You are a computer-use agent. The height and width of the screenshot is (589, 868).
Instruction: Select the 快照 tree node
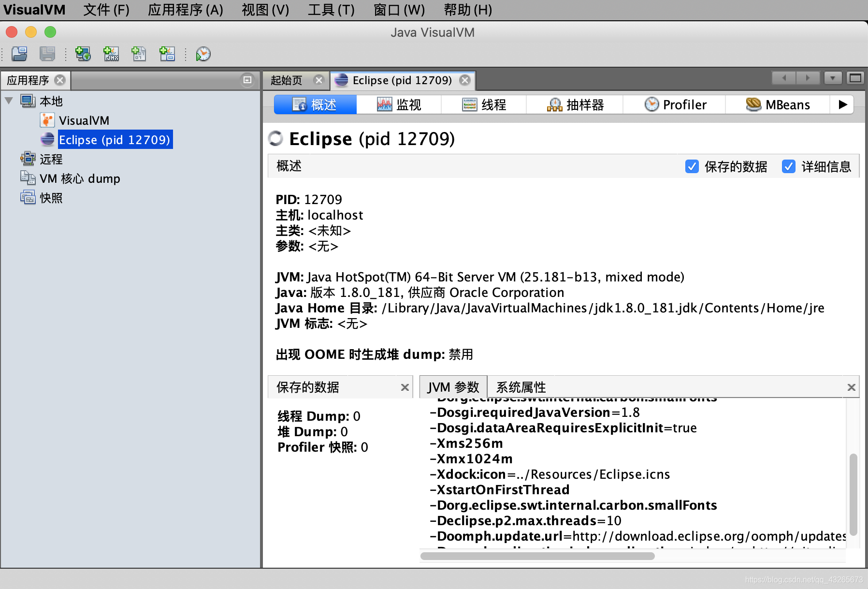[51, 198]
